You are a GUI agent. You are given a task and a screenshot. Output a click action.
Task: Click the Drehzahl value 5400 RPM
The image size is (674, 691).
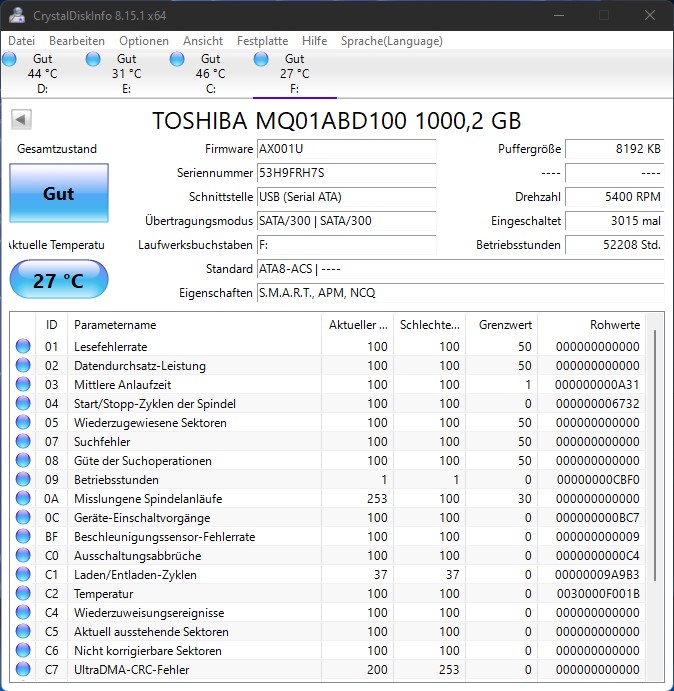click(614, 197)
